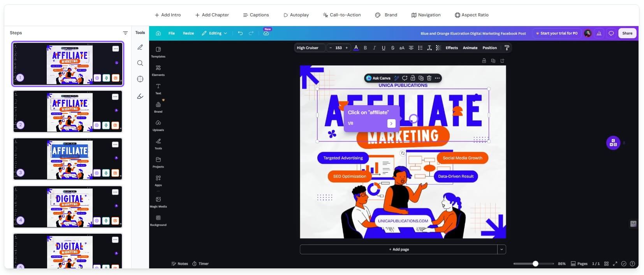
Task: Click the copy style paint roller icon
Action: point(507,48)
